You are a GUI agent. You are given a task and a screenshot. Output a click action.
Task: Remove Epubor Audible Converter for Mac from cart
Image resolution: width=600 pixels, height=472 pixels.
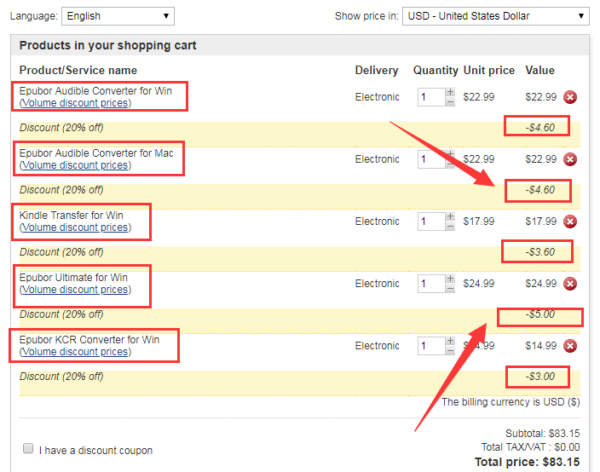(570, 159)
